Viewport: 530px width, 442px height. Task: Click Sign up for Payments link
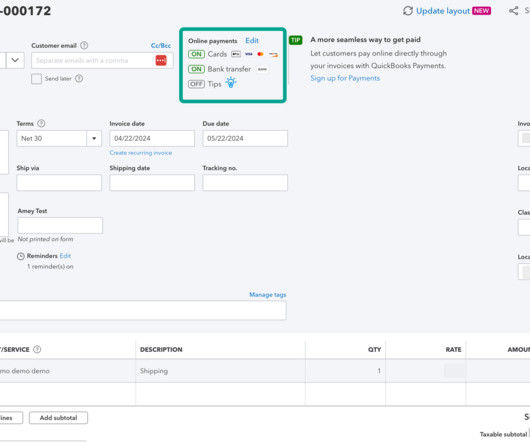[x=345, y=78]
